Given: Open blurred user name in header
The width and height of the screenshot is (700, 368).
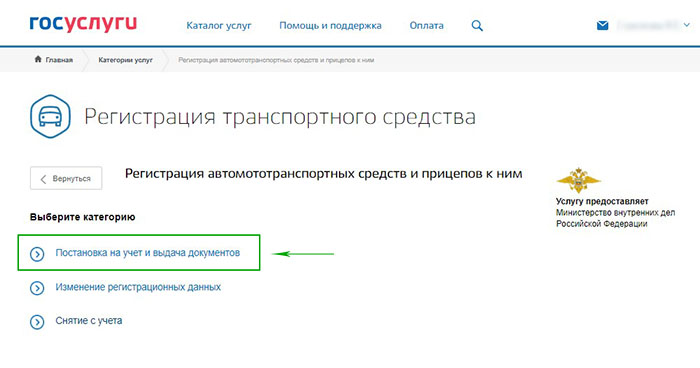Looking at the screenshot, I should click(648, 25).
